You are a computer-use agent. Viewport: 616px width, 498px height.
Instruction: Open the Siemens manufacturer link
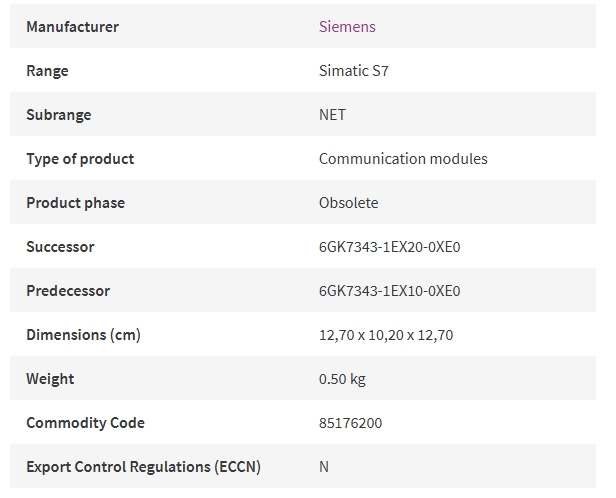coord(347,27)
